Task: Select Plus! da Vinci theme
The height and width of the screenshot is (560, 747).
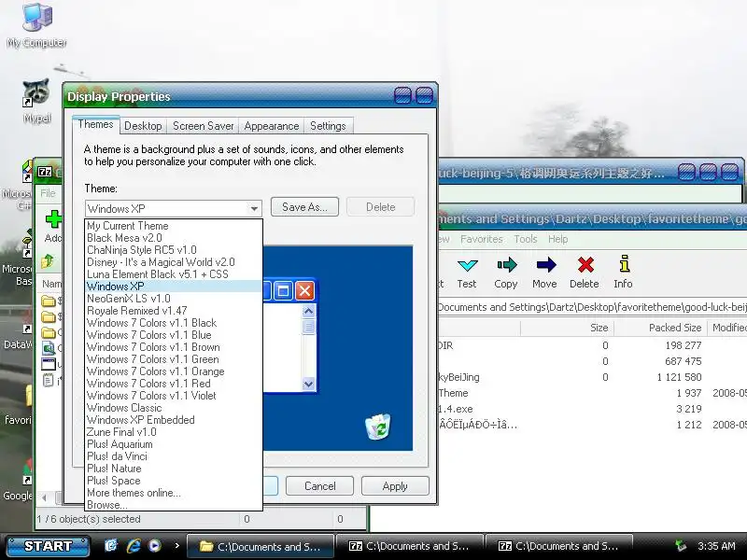Action: click(x=174, y=456)
